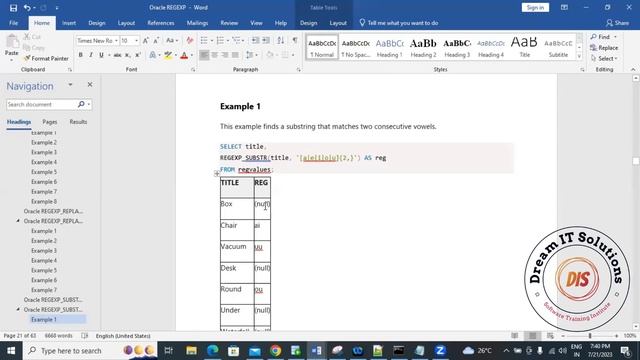
Task: Open the Pages tab in Navigation pane
Action: pos(50,122)
